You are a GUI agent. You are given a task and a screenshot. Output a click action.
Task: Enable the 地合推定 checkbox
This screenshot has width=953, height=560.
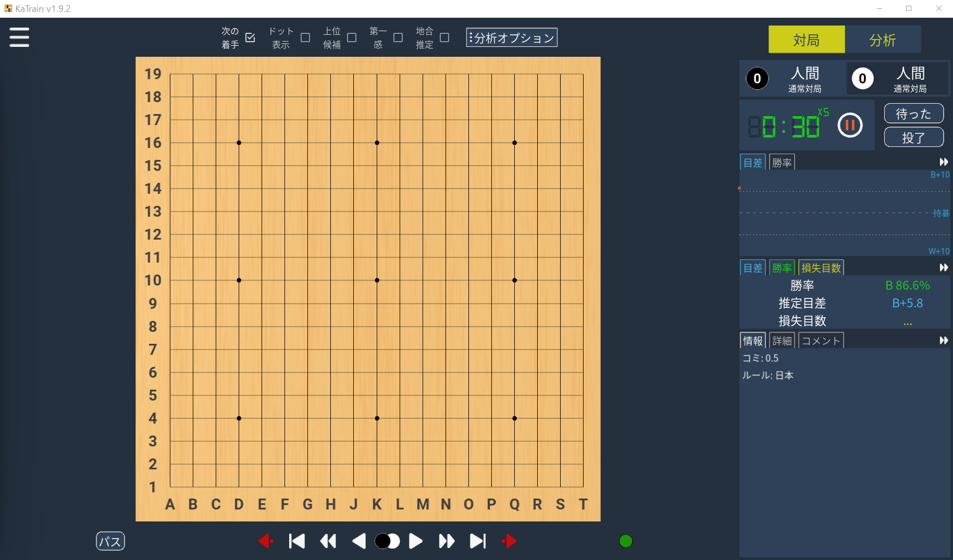(444, 38)
